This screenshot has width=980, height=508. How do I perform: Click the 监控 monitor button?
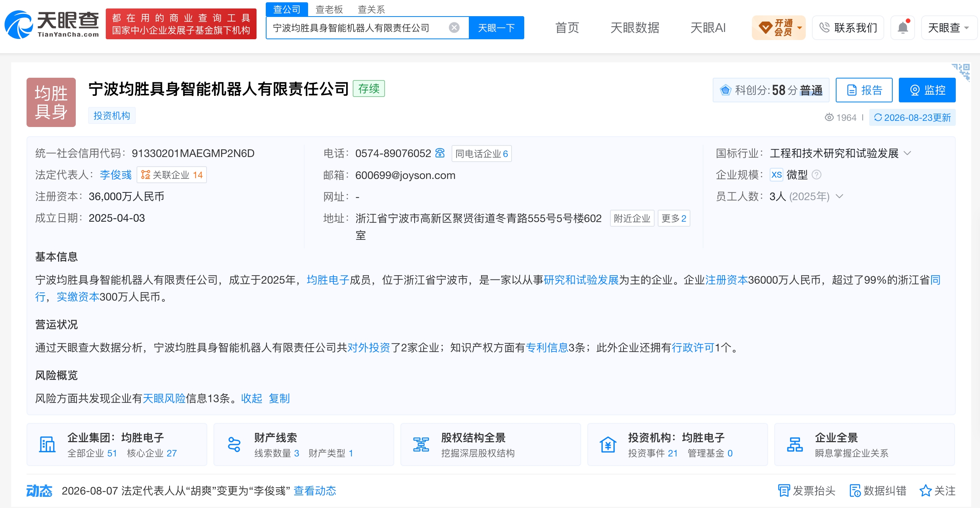click(x=927, y=90)
